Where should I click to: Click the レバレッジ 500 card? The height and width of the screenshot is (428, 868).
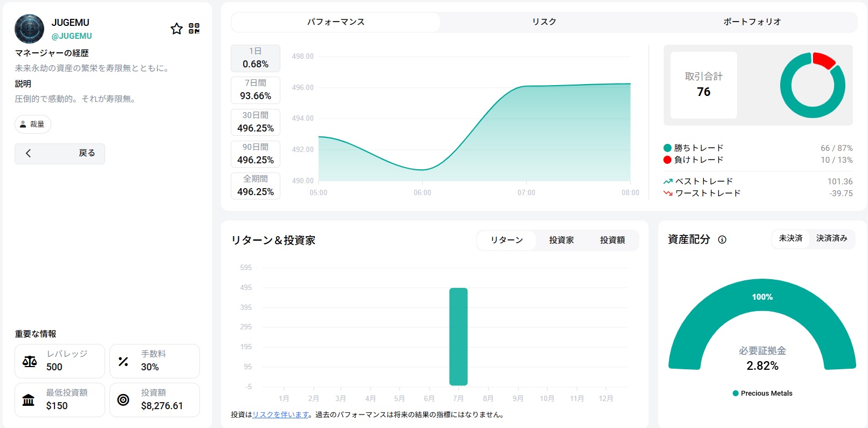[x=60, y=361]
